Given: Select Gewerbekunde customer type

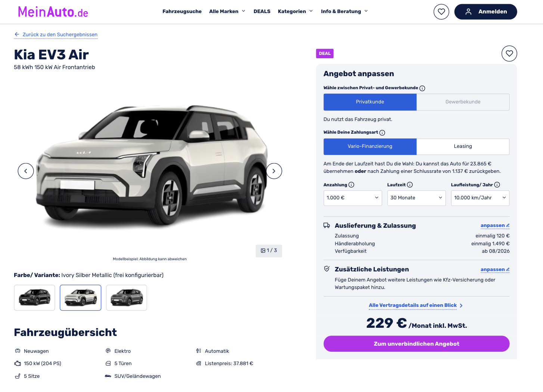Looking at the screenshot, I should [x=463, y=102].
